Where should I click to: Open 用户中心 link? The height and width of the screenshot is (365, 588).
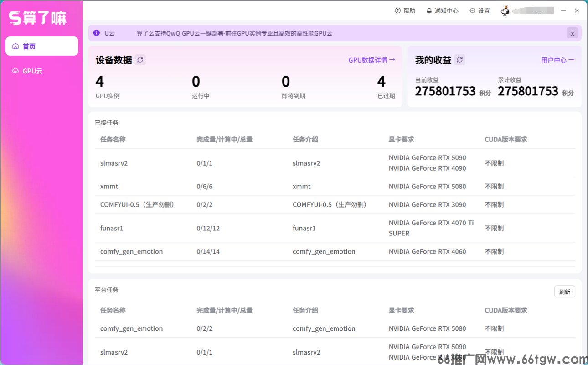click(558, 60)
